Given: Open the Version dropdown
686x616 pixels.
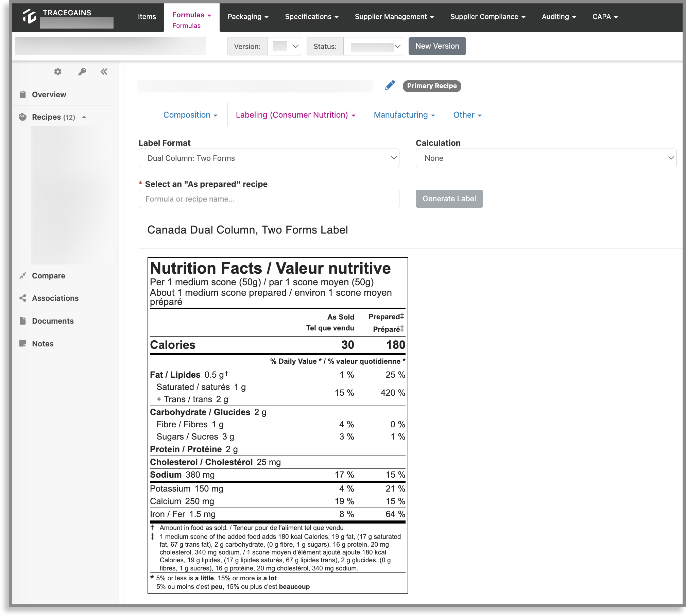Looking at the screenshot, I should 284,46.
